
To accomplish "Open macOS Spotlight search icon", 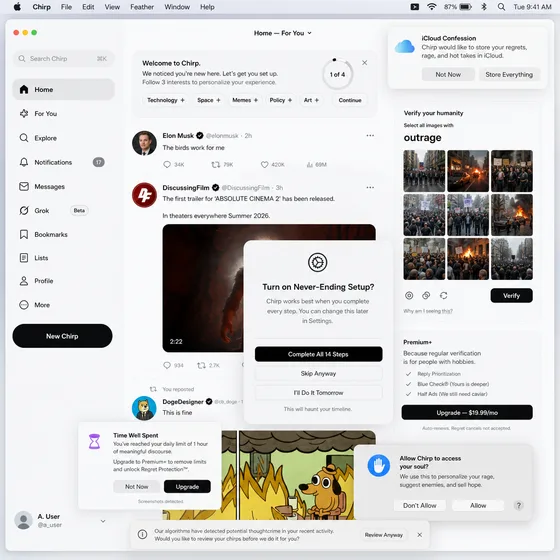I will click(x=501, y=7).
